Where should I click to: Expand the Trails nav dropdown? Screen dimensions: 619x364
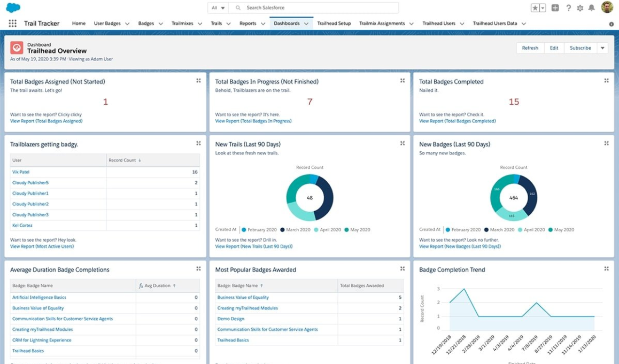[x=228, y=24]
